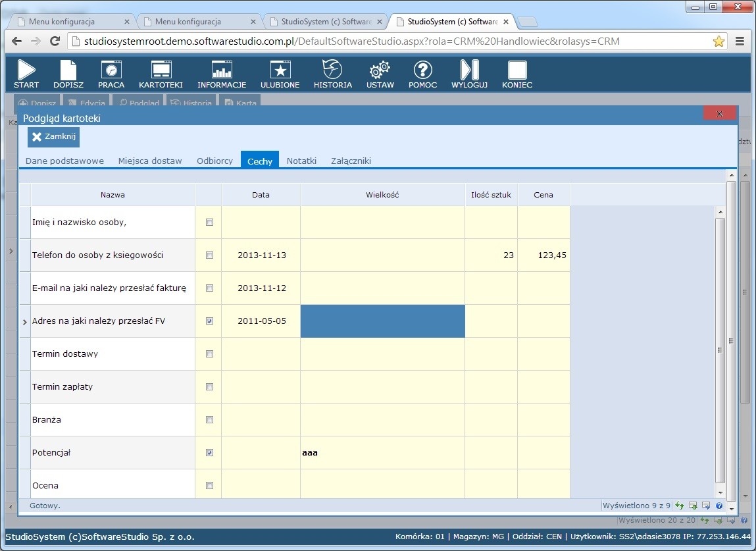The width and height of the screenshot is (756, 551).
Task: Switch to third browser tab StudioSystem
Action: point(326,22)
